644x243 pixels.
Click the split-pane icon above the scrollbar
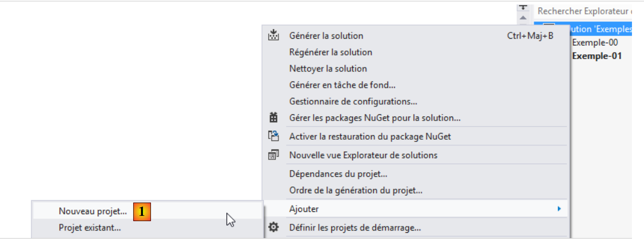pos(523,8)
